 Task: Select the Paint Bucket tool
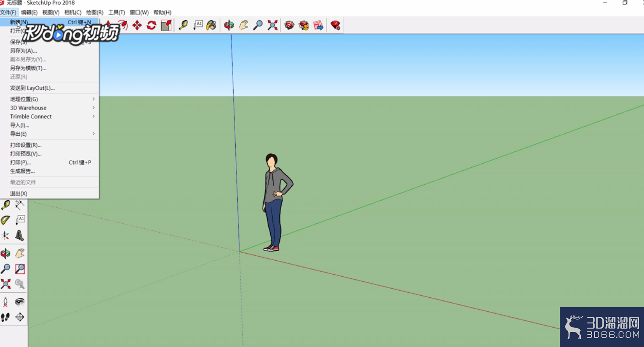(211, 25)
